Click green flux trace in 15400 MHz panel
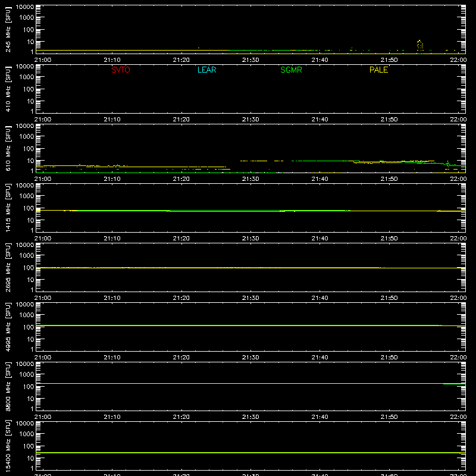476x476 pixels. (250, 453)
